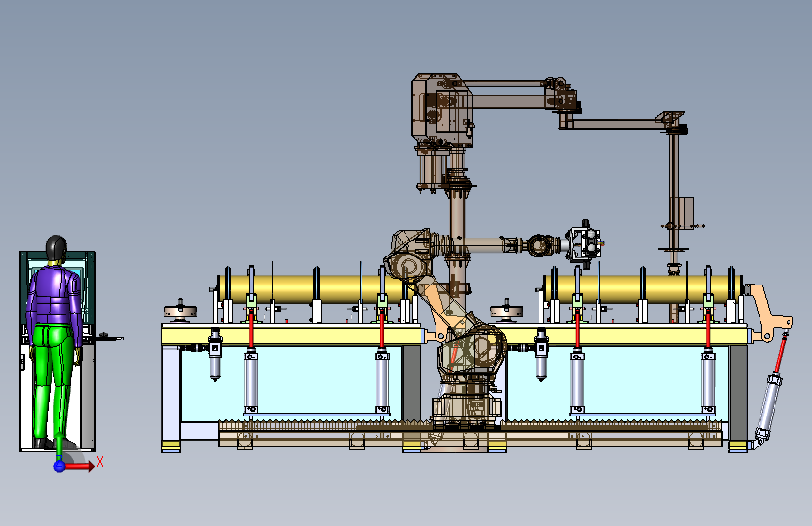This screenshot has width=812, height=526.
Task: Select the handwheel on the right table
Action: pos(506,310)
